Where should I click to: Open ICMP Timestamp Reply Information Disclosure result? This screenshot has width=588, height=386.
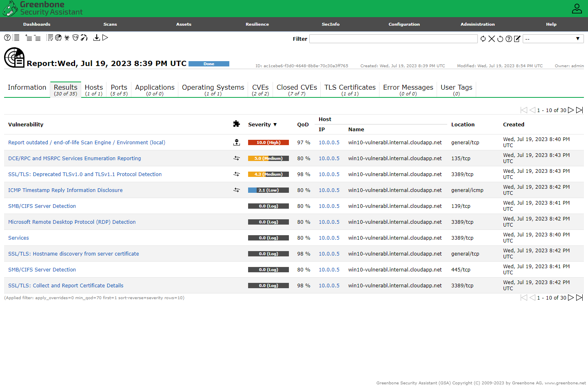tap(65, 190)
